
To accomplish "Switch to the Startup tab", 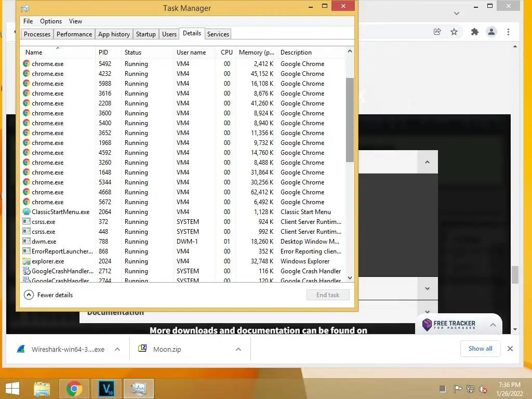I will point(146,34).
